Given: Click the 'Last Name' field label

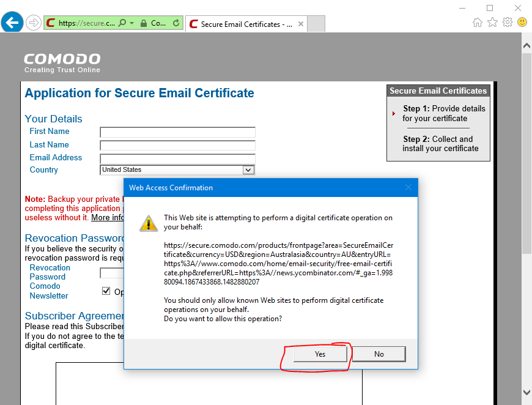Looking at the screenshot, I should tap(49, 144).
